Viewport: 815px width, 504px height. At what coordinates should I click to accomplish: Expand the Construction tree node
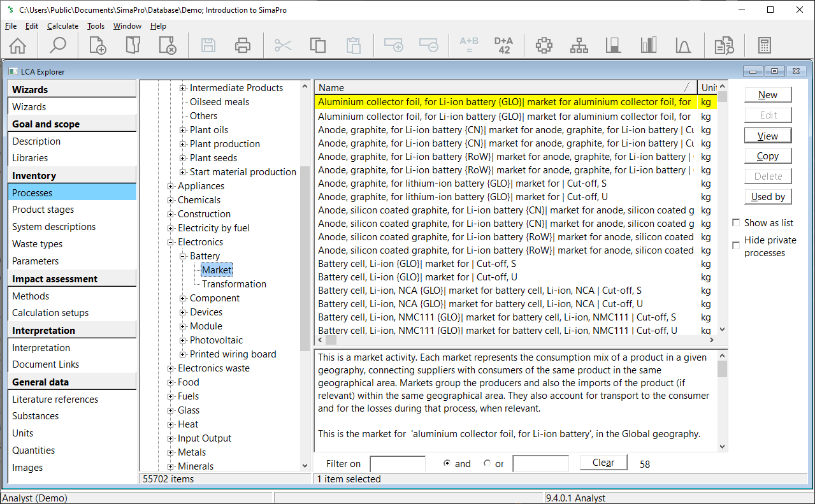tap(171, 214)
